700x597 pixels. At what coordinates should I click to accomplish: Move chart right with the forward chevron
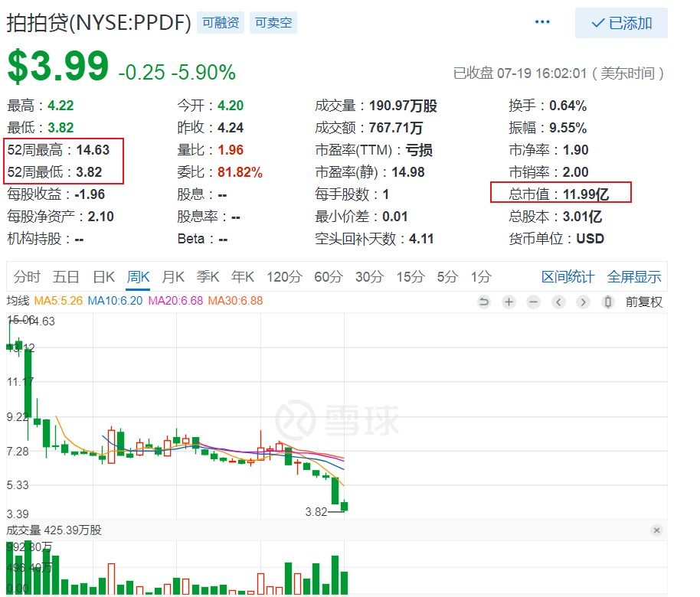point(583,302)
